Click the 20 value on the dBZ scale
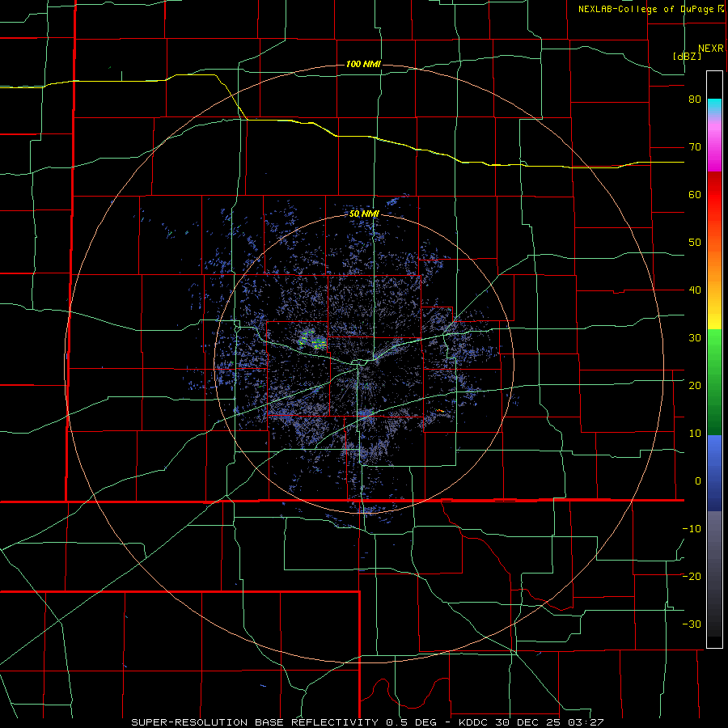The height and width of the screenshot is (728, 728). pyautogui.click(x=695, y=385)
